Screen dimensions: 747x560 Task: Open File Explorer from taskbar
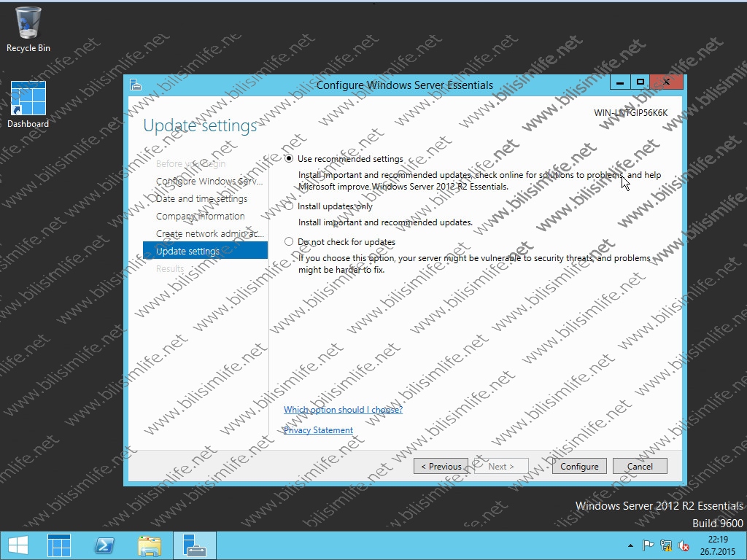[x=150, y=545]
